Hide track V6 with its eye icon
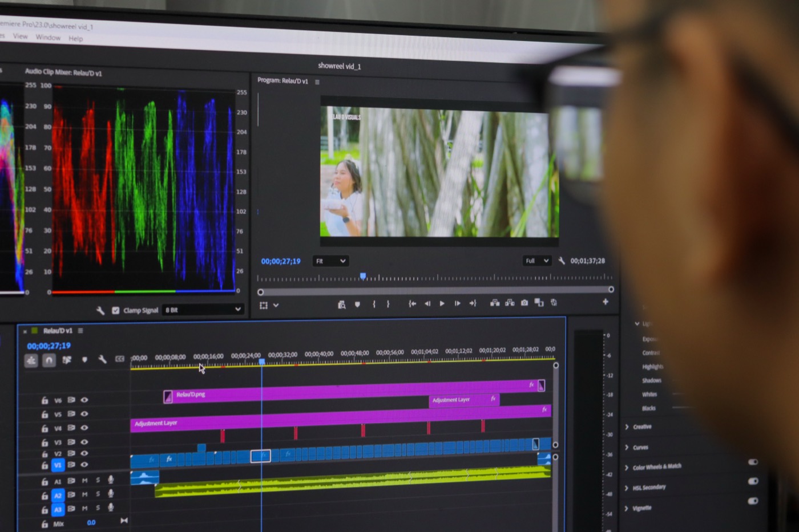The height and width of the screenshot is (532, 799). tap(84, 400)
